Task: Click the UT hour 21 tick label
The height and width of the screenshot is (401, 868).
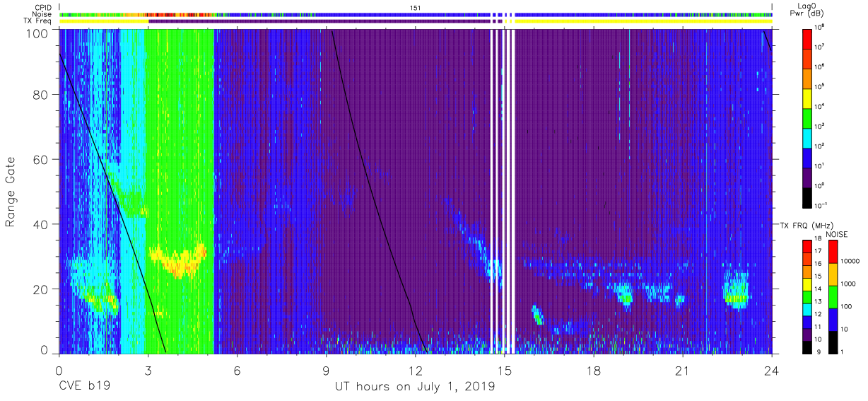Action: [x=683, y=370]
